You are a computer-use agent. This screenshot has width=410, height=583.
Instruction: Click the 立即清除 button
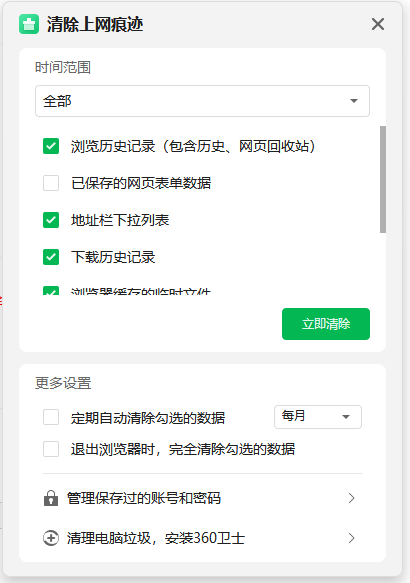pos(326,324)
